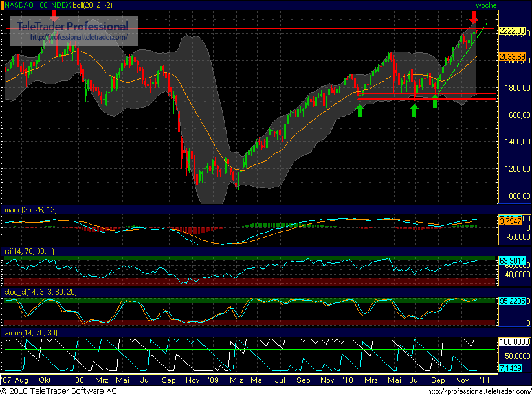532x397 pixels.
Task: Select the macd(25, 26, 12) indicator label
Action: click(30, 210)
